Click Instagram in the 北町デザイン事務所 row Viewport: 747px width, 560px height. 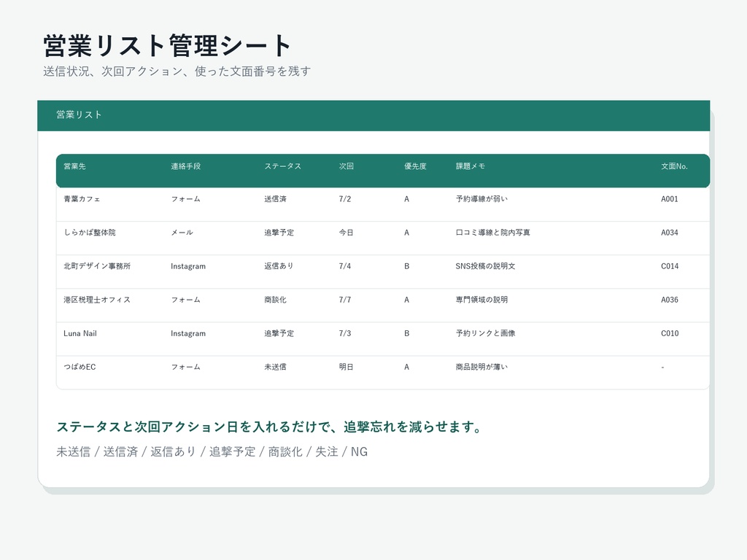pos(188,266)
